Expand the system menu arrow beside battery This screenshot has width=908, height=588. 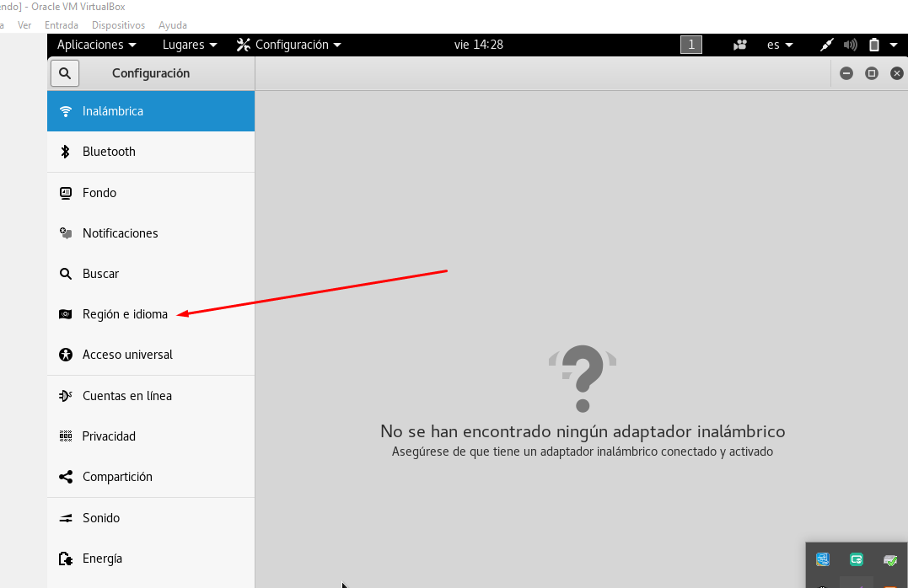click(894, 45)
